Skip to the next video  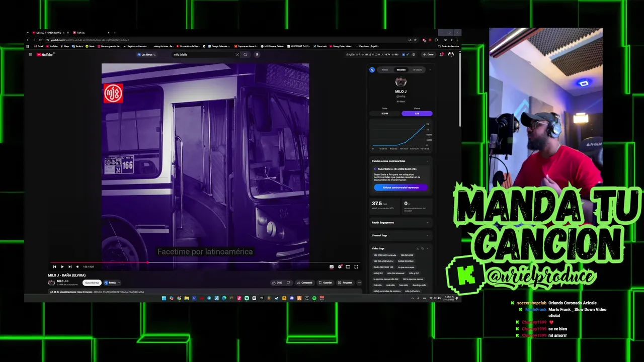click(70, 266)
